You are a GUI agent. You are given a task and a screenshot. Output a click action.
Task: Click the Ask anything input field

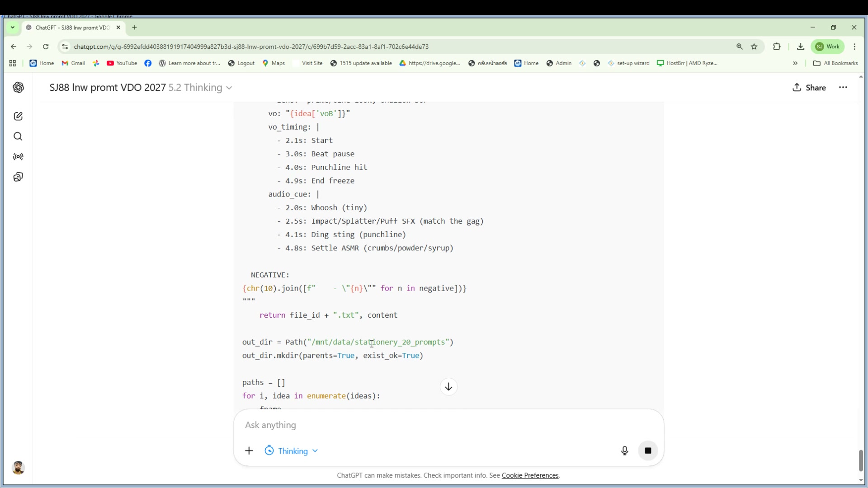coord(425,425)
